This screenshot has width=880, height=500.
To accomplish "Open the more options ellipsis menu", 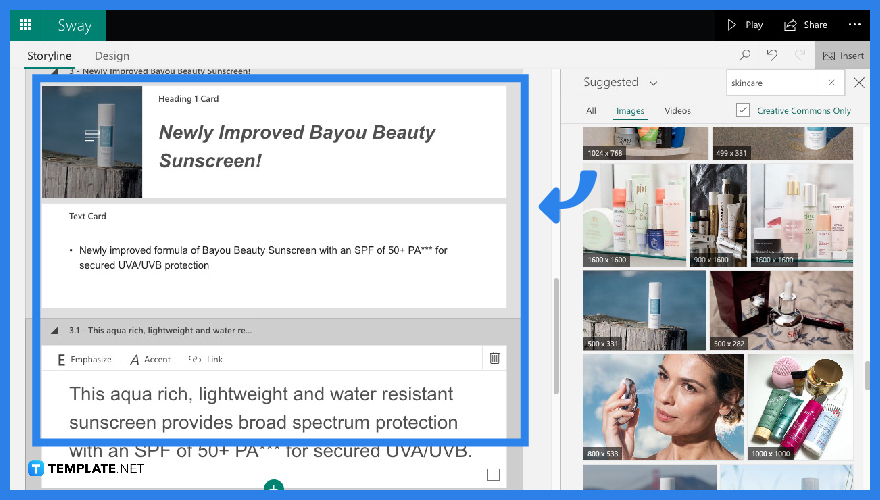I will click(855, 25).
